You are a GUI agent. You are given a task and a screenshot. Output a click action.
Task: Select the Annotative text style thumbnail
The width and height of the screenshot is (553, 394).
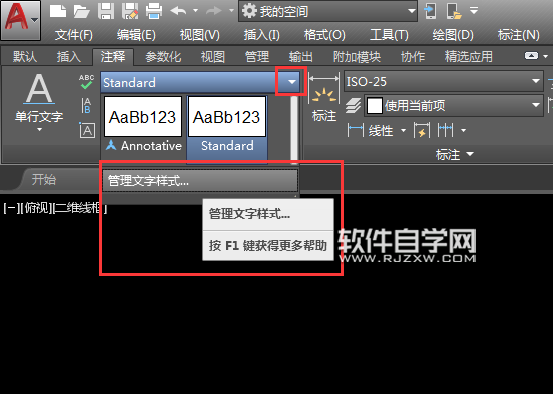point(143,125)
